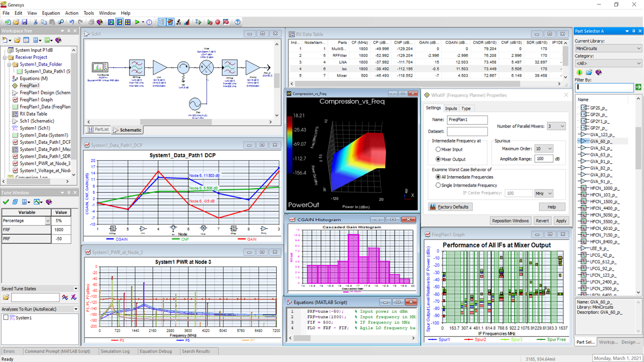The height and width of the screenshot is (362, 644).
Task: Click the Save icon in main toolbar
Action: (25, 22)
